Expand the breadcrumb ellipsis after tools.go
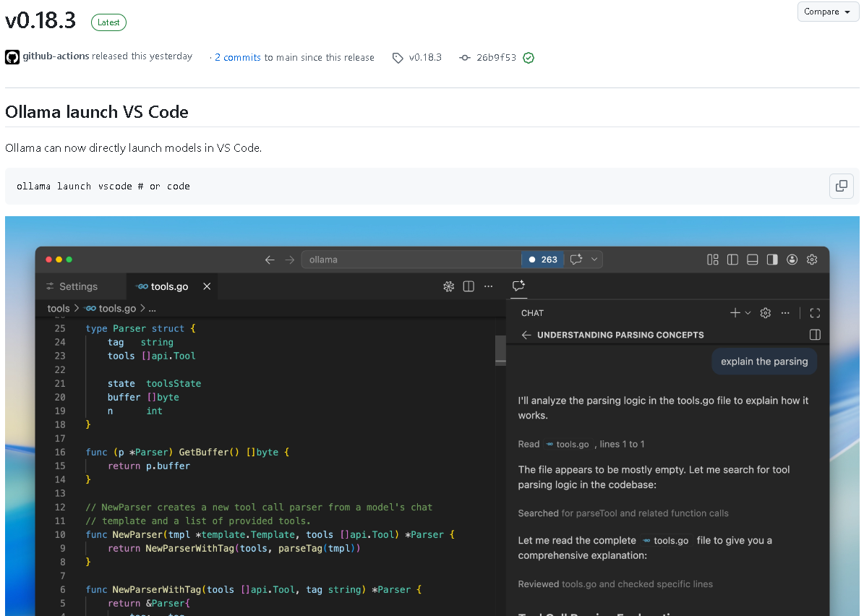 (152, 309)
